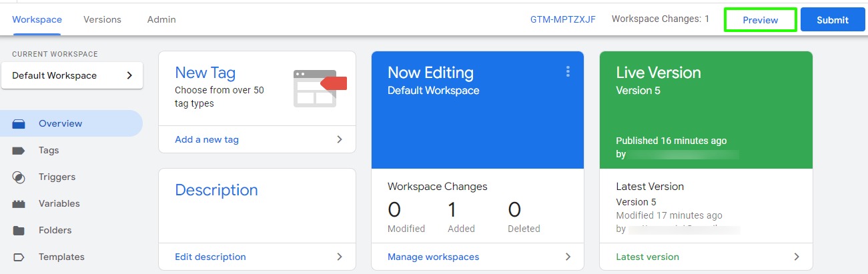Click the Added count of 1
Screen dimensions: 868x274
coord(452,210)
